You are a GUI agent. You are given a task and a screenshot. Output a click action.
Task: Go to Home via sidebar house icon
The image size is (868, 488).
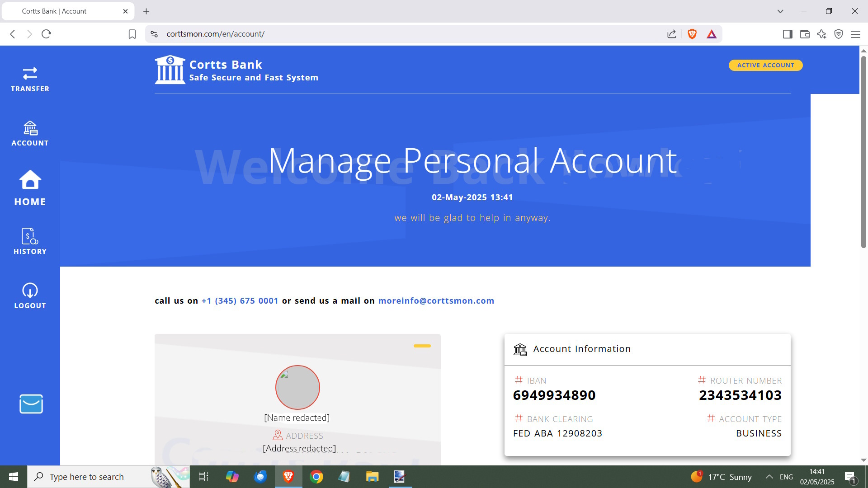tap(30, 188)
